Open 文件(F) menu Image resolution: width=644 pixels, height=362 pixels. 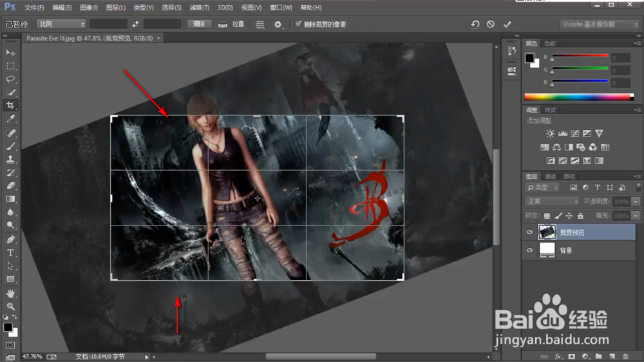pyautogui.click(x=34, y=7)
